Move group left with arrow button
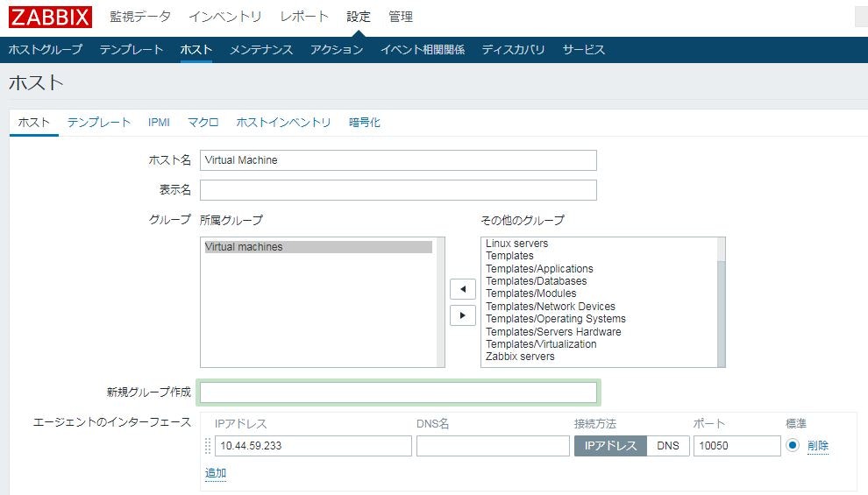Viewport: 868px width, 495px height. (463, 289)
